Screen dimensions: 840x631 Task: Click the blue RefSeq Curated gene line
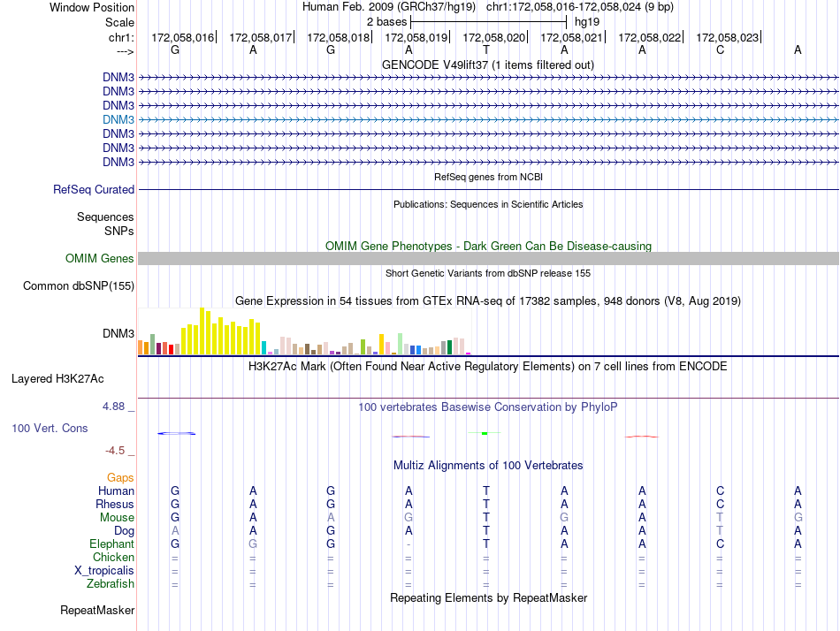click(488, 189)
